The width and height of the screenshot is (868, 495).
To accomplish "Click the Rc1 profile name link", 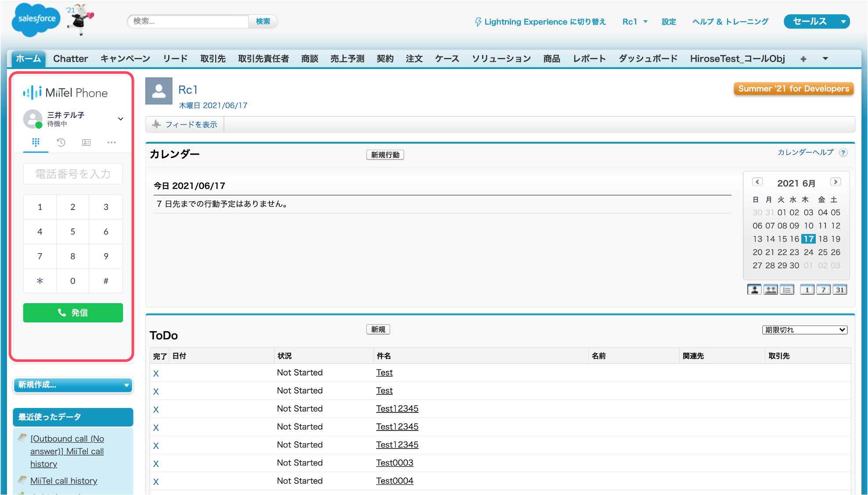I will 188,90.
